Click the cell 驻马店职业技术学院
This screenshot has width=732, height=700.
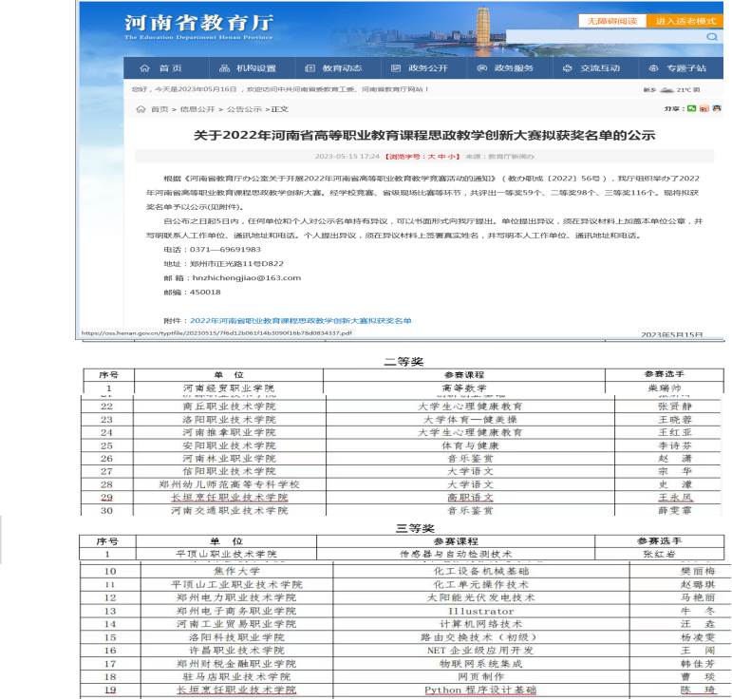click(236, 676)
